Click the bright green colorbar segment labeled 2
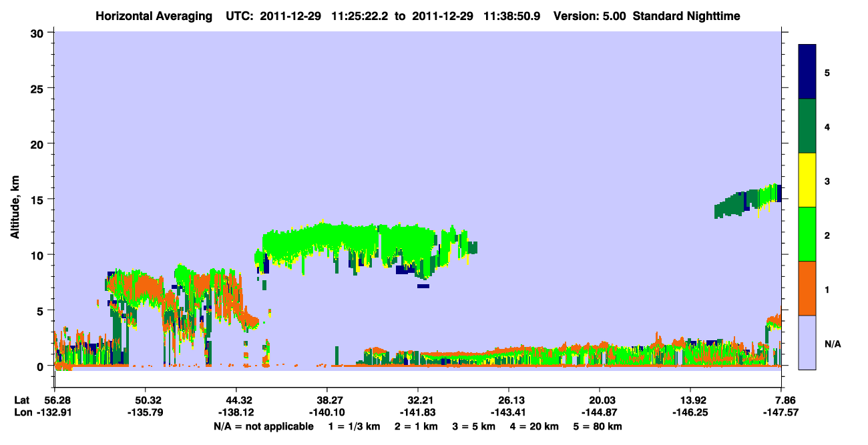This screenshot has height=445, width=868. click(x=807, y=234)
